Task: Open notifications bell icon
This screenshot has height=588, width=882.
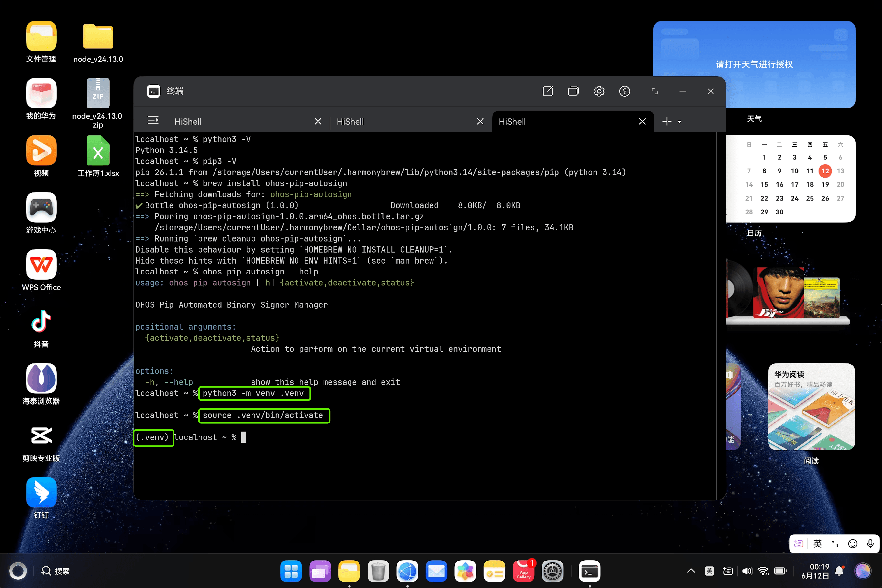Action: [x=839, y=571]
